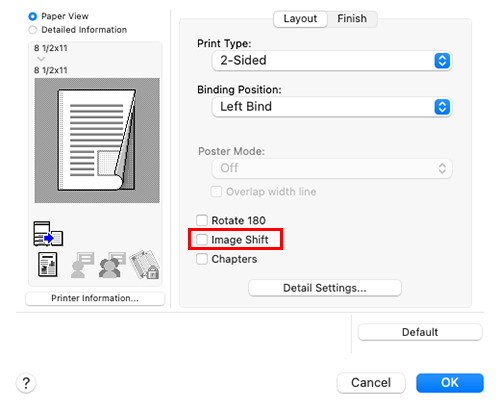Switch to the Finish tab

click(x=352, y=19)
